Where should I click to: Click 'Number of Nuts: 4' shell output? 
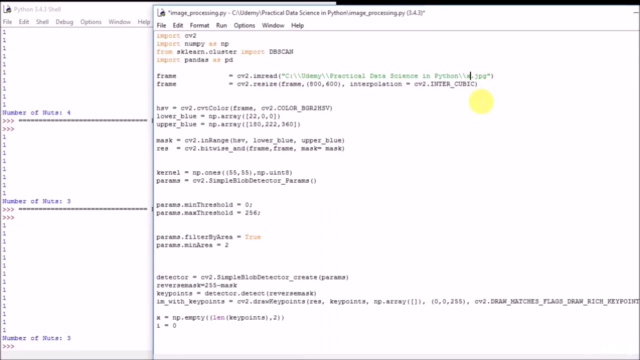point(36,113)
